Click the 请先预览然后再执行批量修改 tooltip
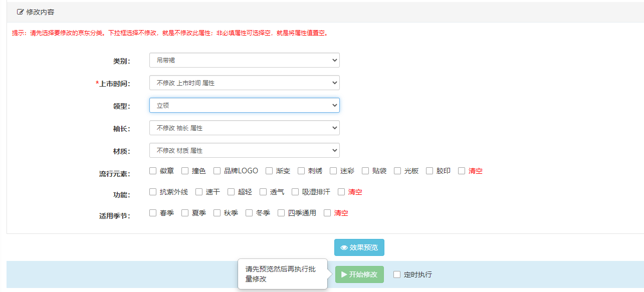Viewport: 644px width, 292px height. (x=283, y=274)
